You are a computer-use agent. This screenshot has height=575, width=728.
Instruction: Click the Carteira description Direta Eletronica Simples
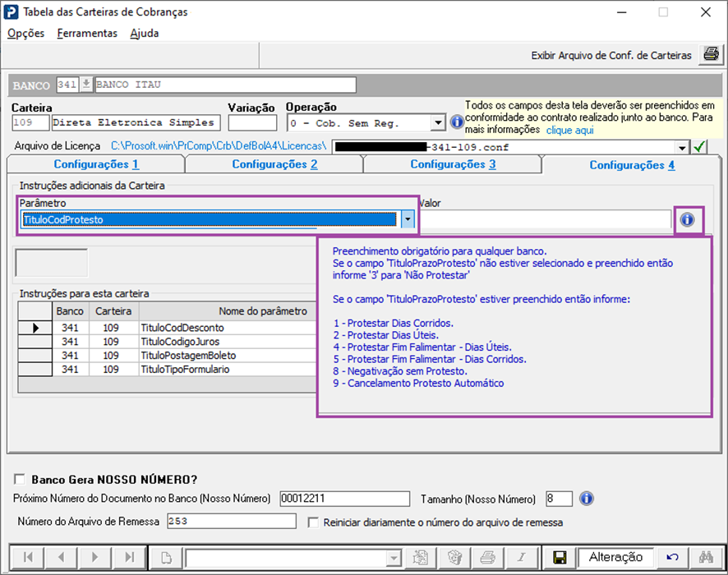[136, 122]
